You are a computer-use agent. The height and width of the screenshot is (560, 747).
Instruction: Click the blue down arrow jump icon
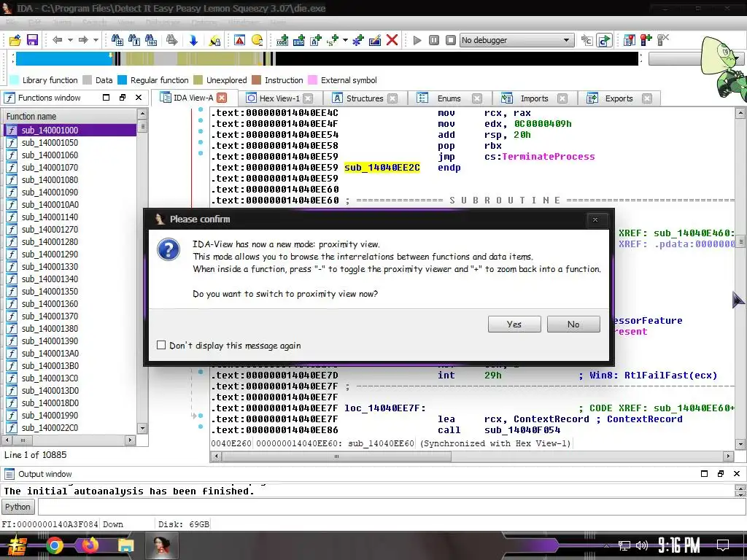[193, 40]
